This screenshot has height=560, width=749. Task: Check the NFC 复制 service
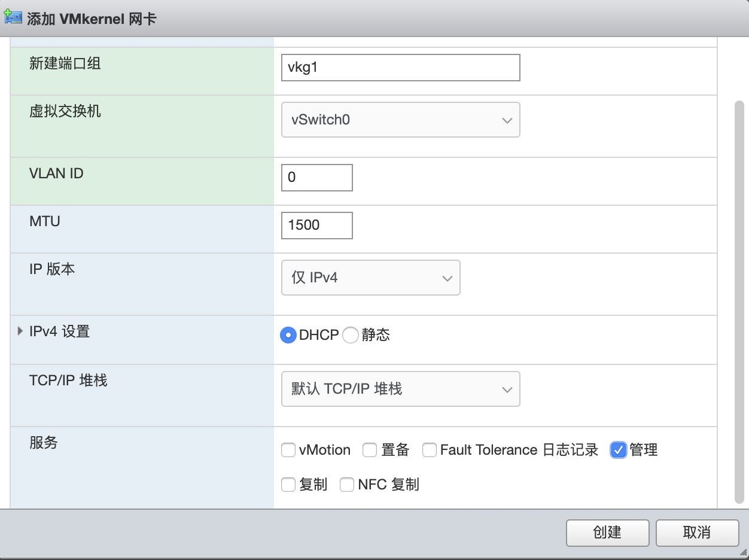[347, 485]
